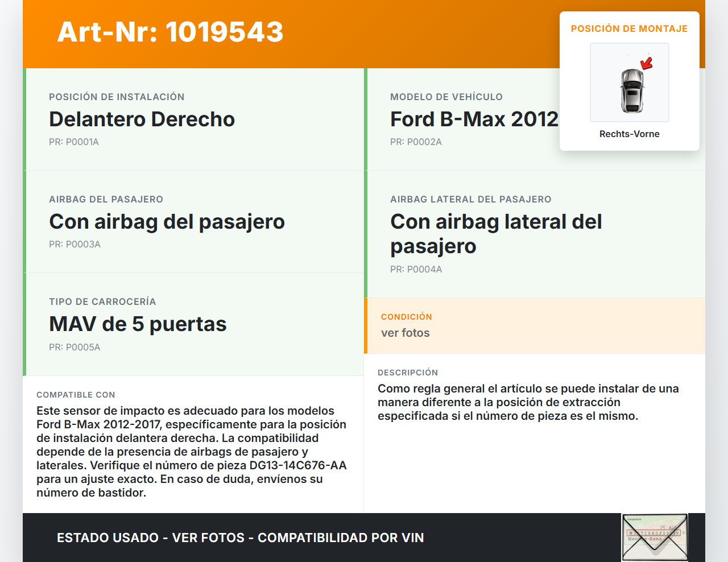The width and height of the screenshot is (728, 562).
Task: Click the red arrow on car diagram
Action: click(647, 63)
